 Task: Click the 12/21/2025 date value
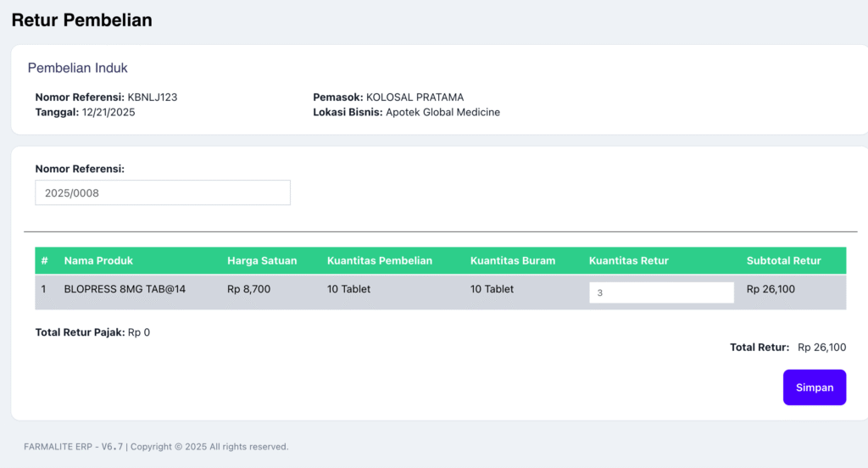[108, 112]
